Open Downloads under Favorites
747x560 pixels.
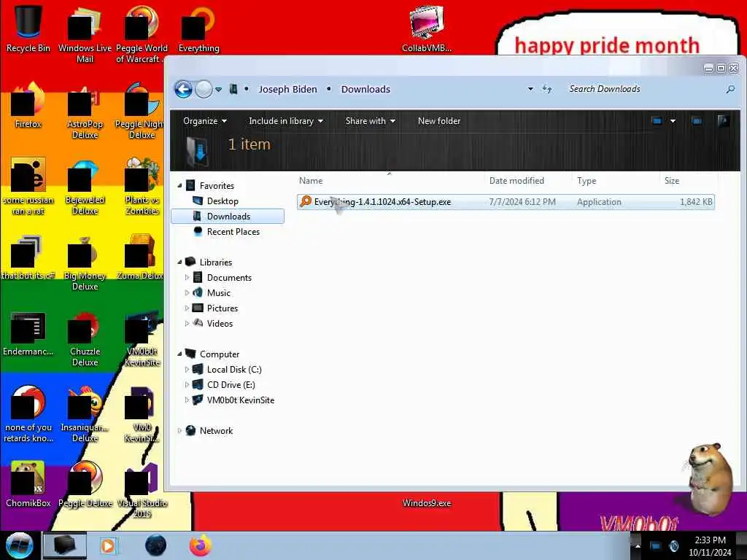click(x=228, y=216)
